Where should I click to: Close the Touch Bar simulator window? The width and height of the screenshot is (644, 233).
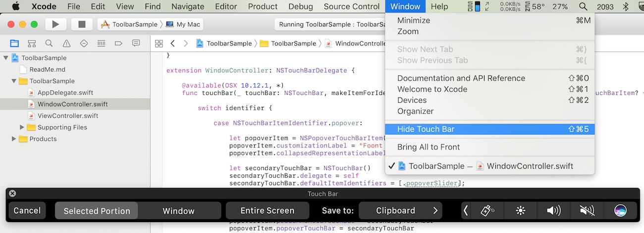pyautogui.click(x=12, y=193)
